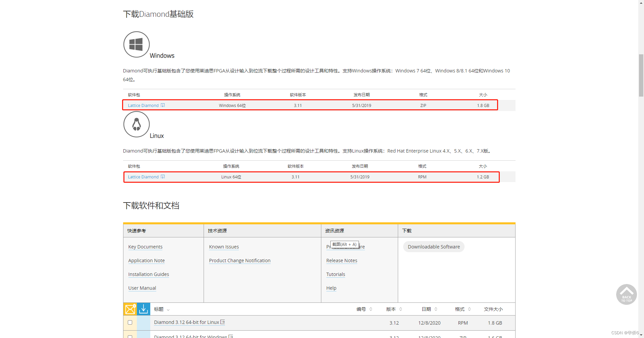The height and width of the screenshot is (338, 644).
Task: Sort table by 标题 column
Action: [162, 309]
